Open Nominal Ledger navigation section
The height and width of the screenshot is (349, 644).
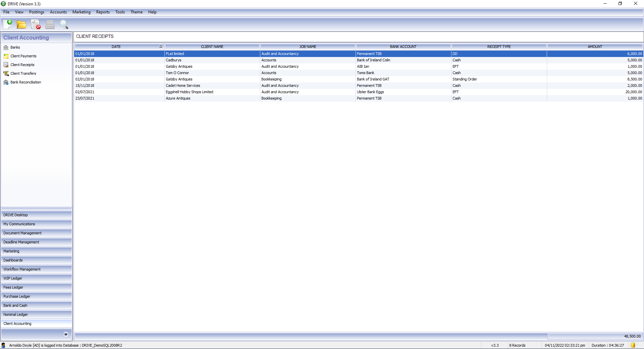coord(36,314)
